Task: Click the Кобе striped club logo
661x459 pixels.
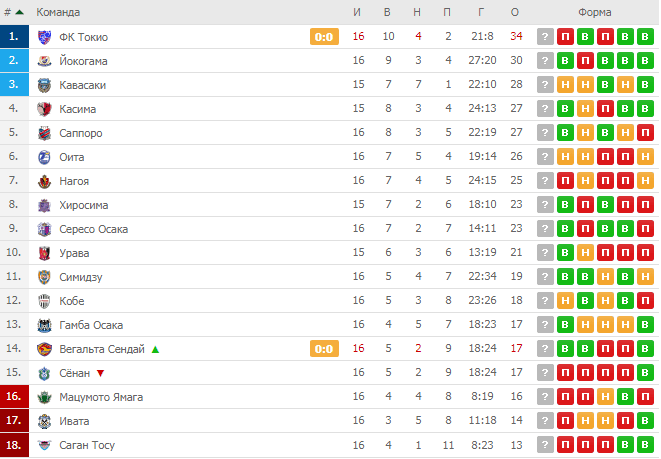Action: pos(44,301)
